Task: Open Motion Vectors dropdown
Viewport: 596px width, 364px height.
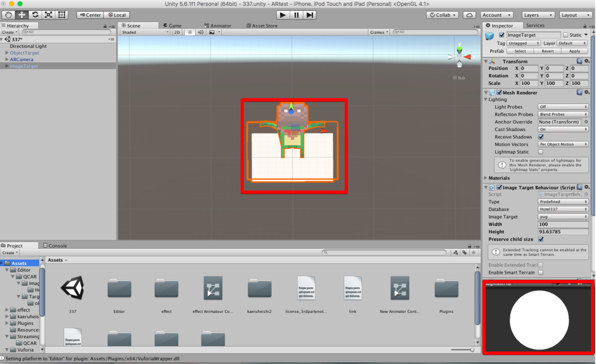Action: (563, 144)
